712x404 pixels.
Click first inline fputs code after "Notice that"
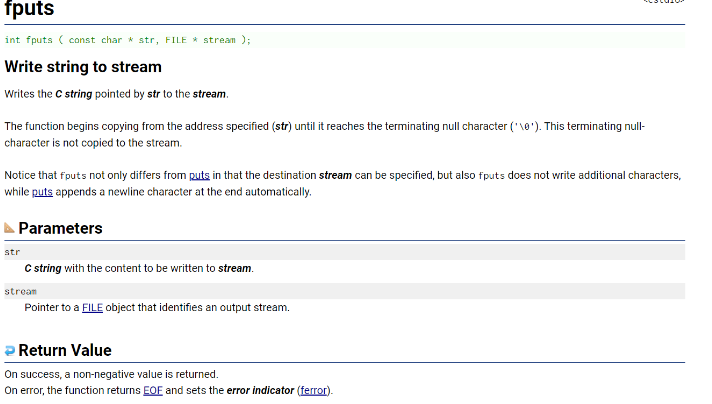73,176
